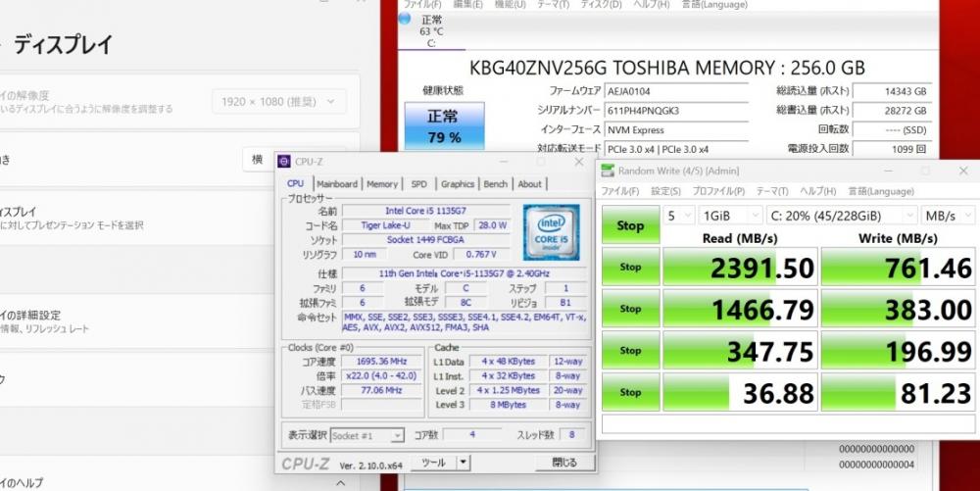Click the 761.46 write result bar
The width and height of the screenshot is (980, 491).
898,267
